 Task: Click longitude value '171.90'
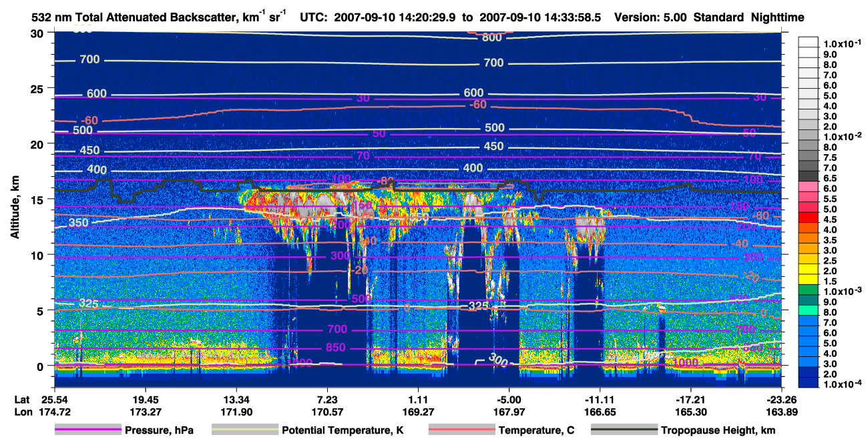point(236,412)
